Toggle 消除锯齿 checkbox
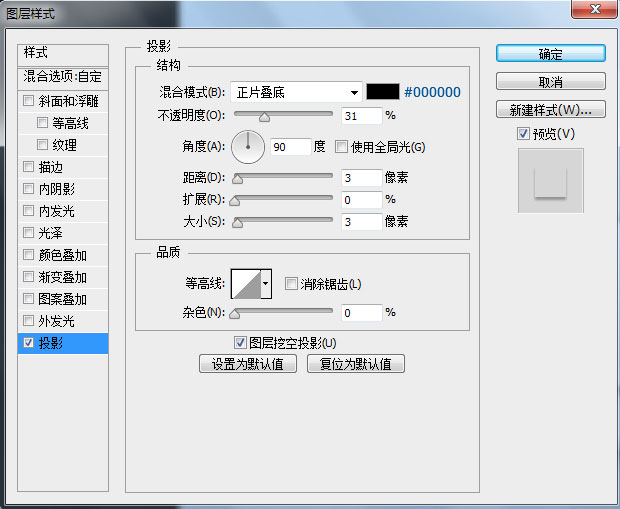 click(x=291, y=283)
